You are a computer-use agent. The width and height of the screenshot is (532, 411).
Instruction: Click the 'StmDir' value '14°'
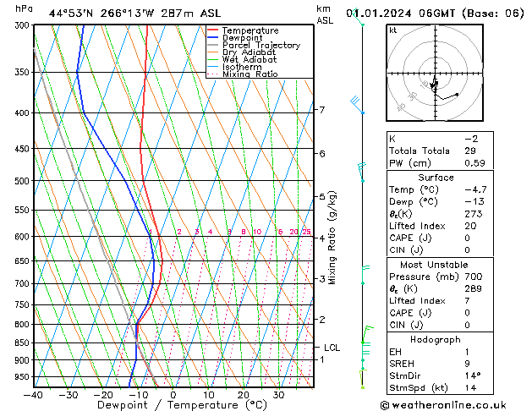pyautogui.click(x=473, y=375)
